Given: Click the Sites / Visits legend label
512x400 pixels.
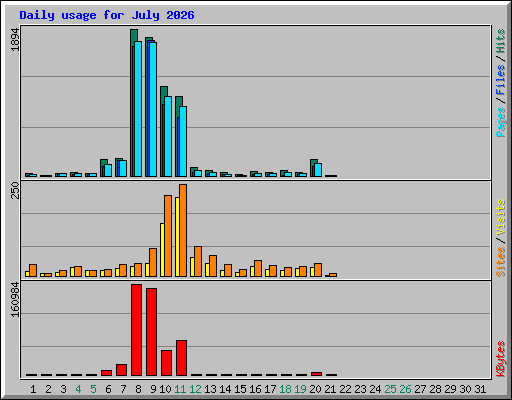Looking at the screenshot, I should (501, 238).
